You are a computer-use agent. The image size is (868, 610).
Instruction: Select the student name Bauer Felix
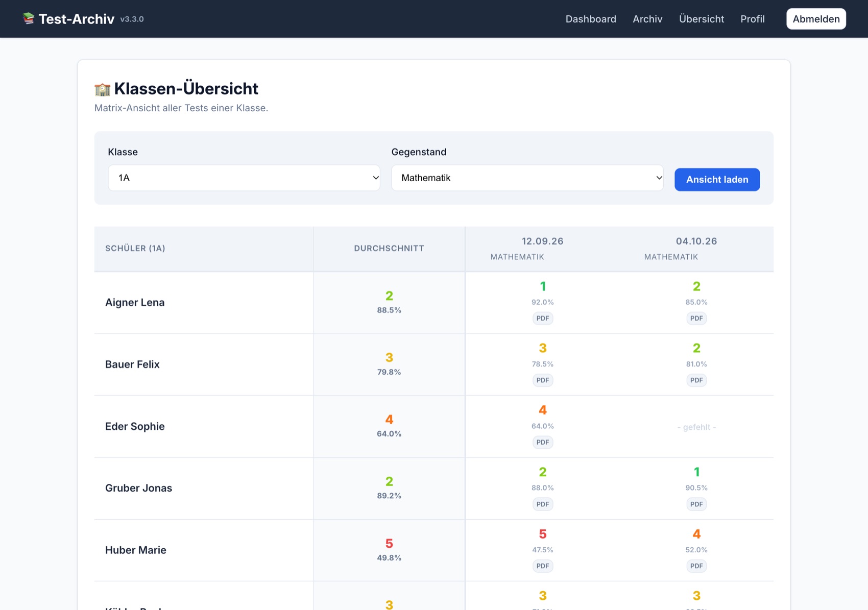(x=132, y=364)
